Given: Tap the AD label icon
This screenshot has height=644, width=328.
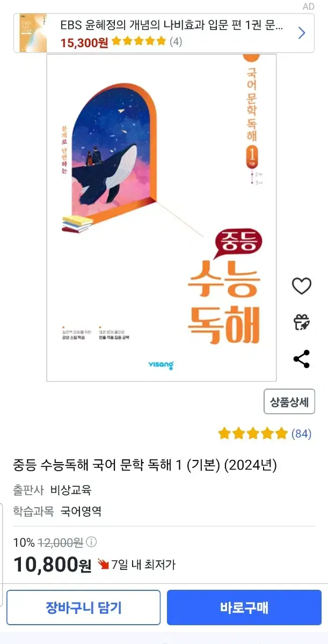Looking at the screenshot, I should pyautogui.click(x=308, y=6).
